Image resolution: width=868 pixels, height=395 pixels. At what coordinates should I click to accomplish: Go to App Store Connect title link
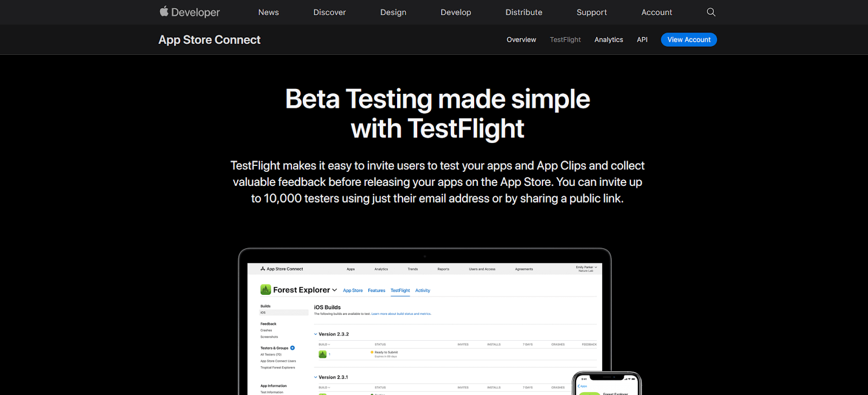(209, 40)
